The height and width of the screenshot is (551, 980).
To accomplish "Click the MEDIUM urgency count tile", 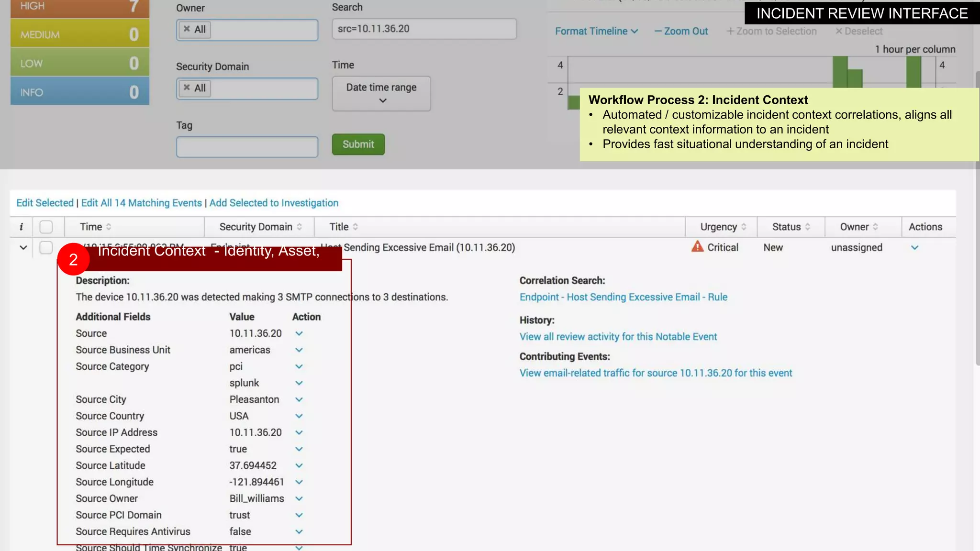I will [80, 33].
